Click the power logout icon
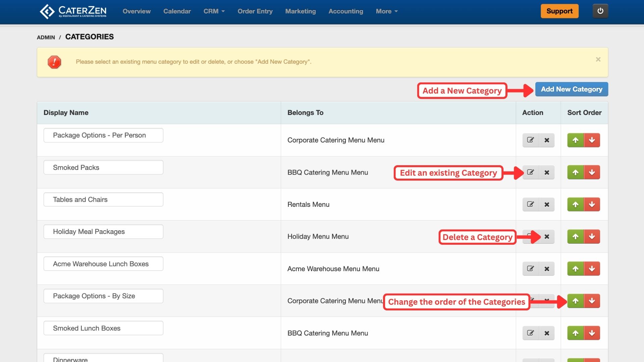Screen dimensions: 644x362 click(600, 11)
